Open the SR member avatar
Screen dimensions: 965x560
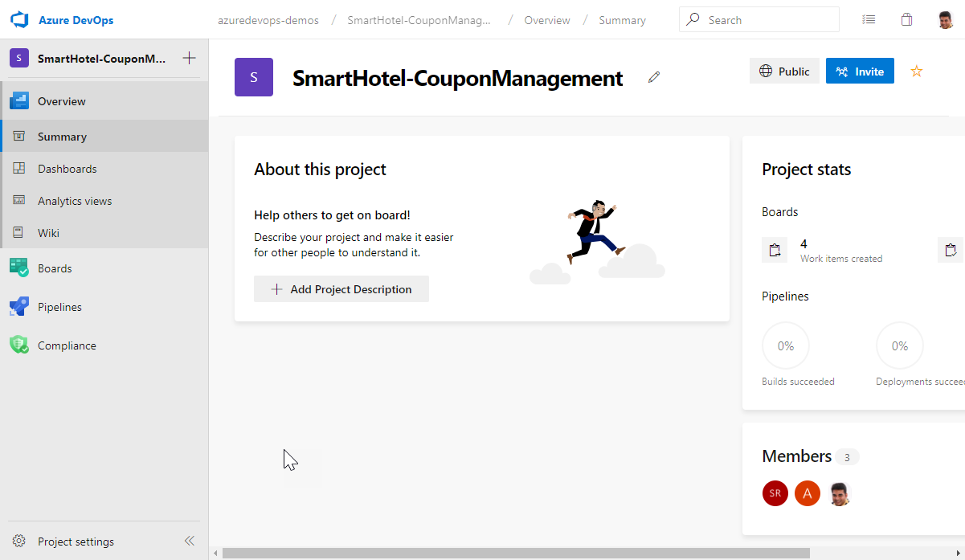point(775,493)
